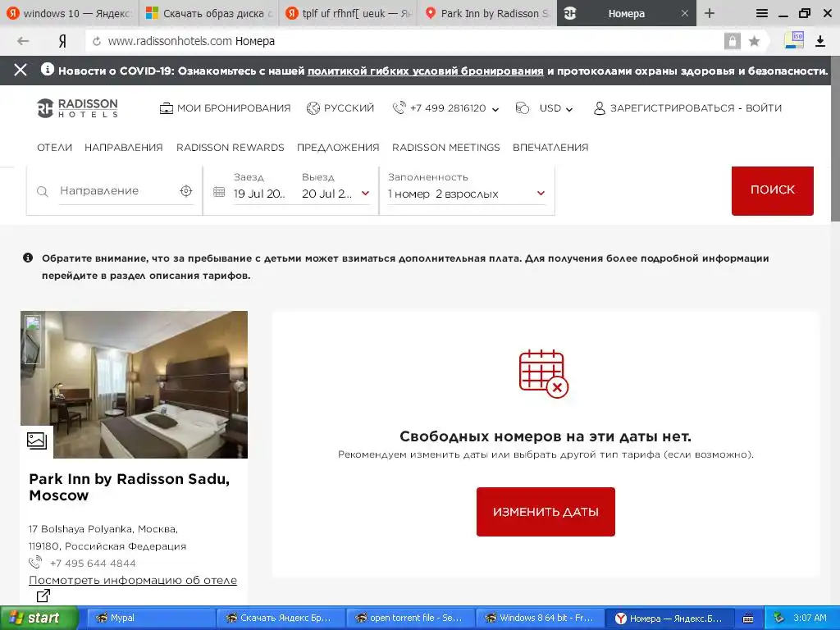Expand the phone number dropdown

pyautogui.click(x=495, y=109)
